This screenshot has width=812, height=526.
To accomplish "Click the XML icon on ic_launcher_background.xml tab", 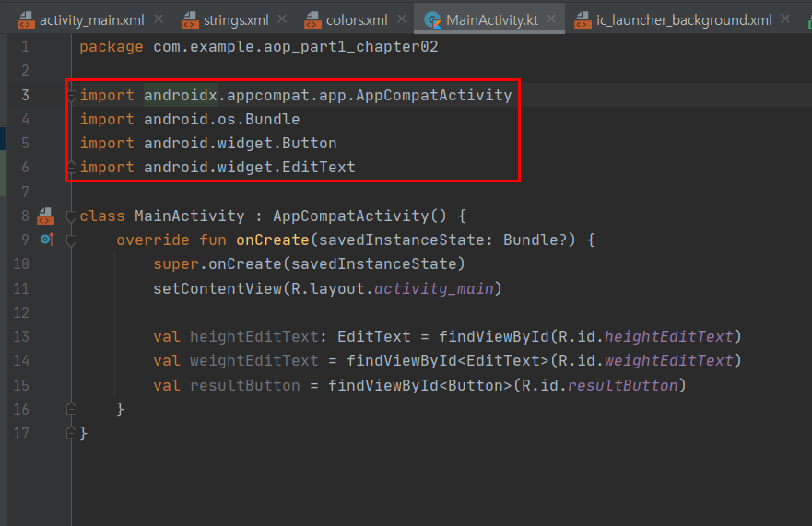I will coord(583,20).
